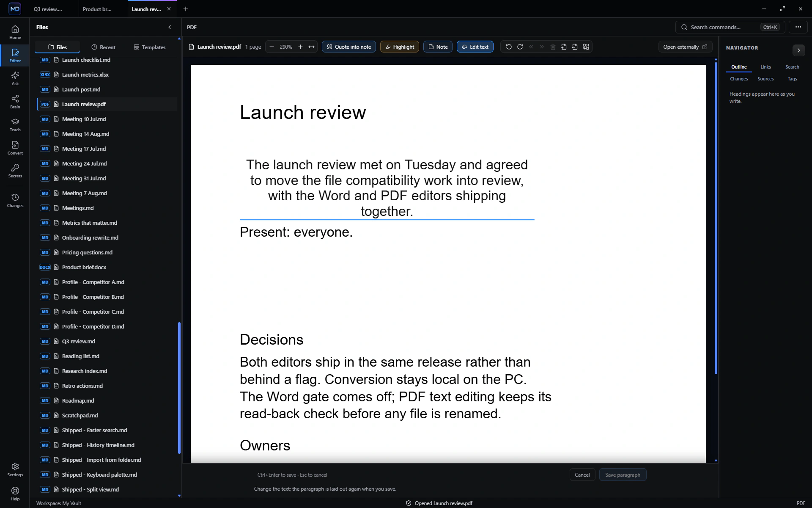Click the page organize icon
Image resolution: width=812 pixels, height=508 pixels.
click(x=586, y=47)
